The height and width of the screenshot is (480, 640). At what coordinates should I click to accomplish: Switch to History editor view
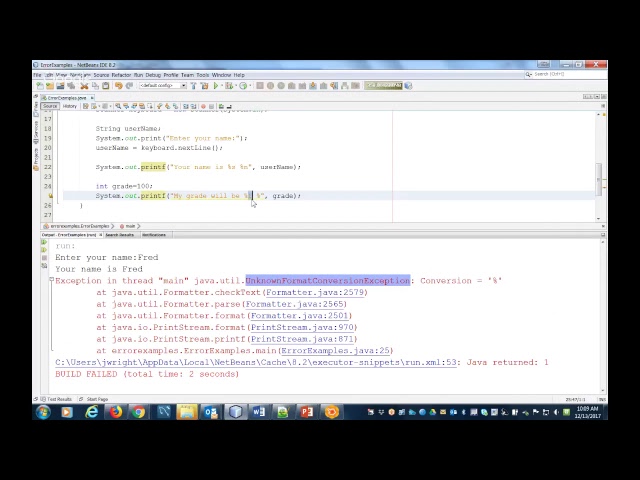point(70,106)
